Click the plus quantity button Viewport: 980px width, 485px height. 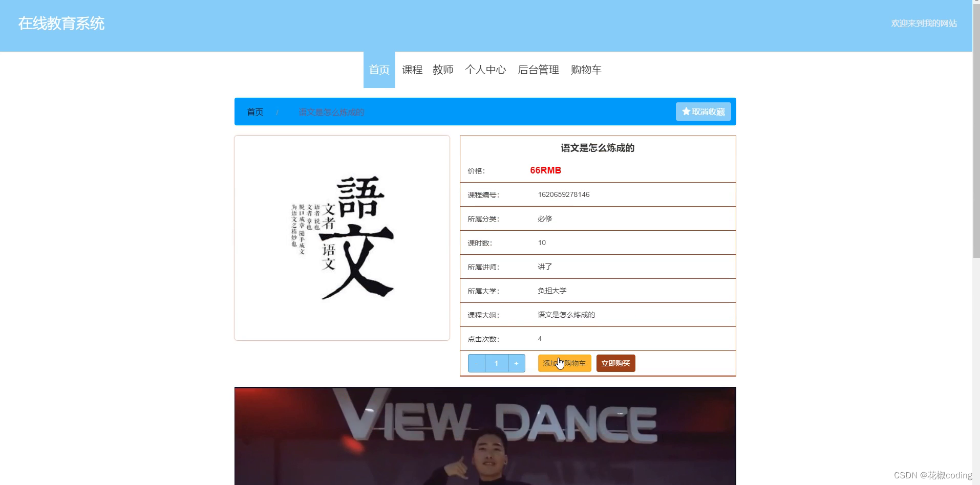tap(516, 363)
